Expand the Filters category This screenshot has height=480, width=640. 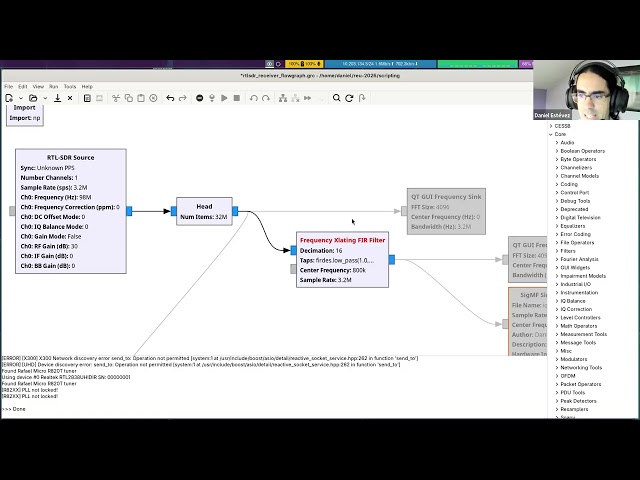[x=557, y=251]
